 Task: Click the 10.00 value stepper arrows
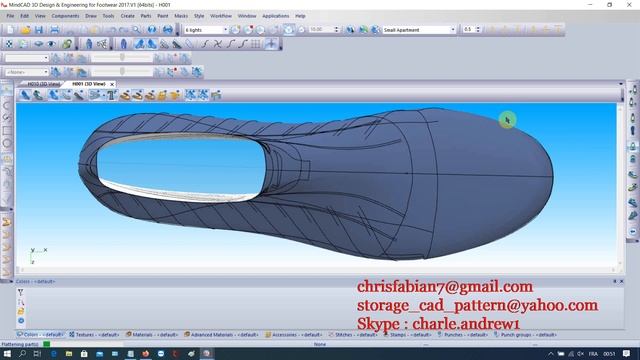point(336,30)
